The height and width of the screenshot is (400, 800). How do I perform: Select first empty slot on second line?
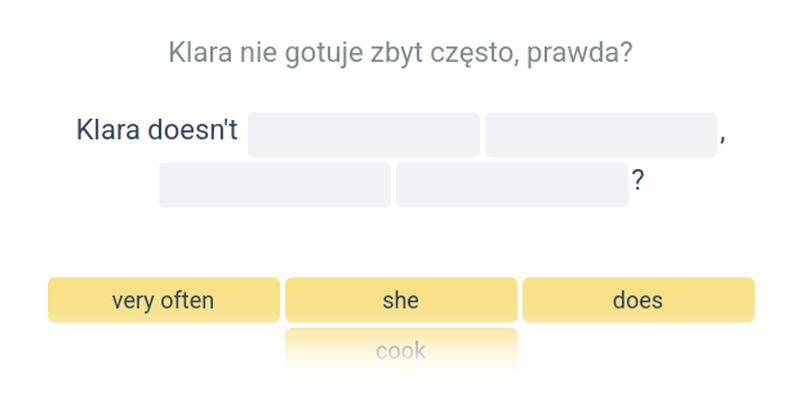pyautogui.click(x=275, y=185)
